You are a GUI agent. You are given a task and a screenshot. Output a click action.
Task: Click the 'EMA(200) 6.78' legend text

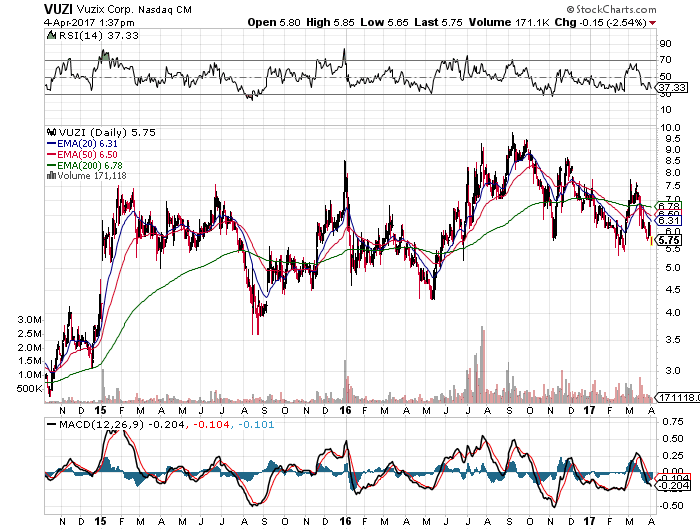point(89,166)
